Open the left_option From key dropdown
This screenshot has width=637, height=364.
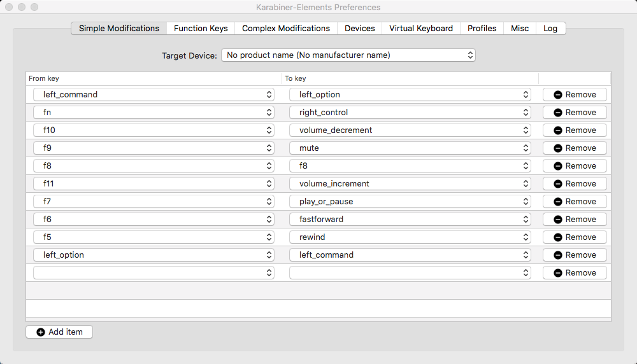pos(154,255)
